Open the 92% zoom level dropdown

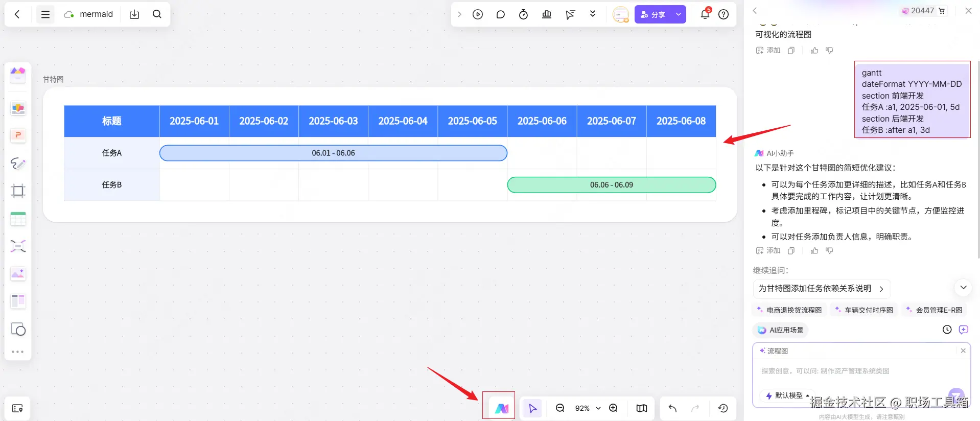[x=588, y=408]
